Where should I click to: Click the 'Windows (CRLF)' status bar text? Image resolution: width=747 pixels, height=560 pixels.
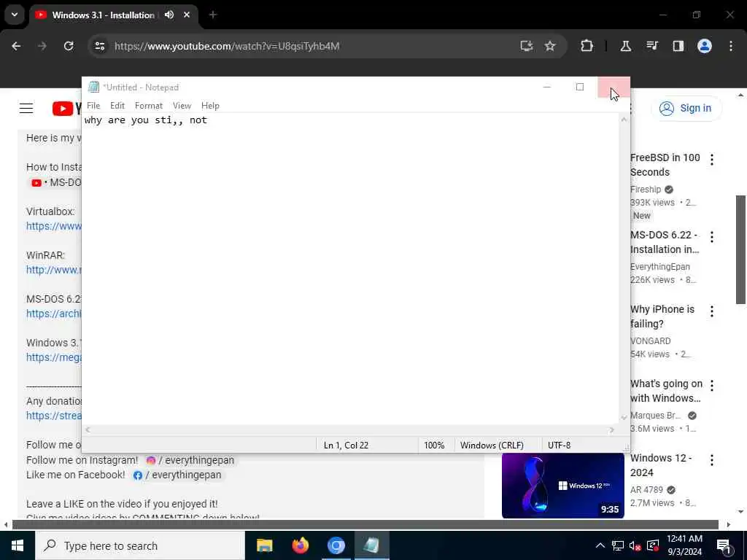492,446
